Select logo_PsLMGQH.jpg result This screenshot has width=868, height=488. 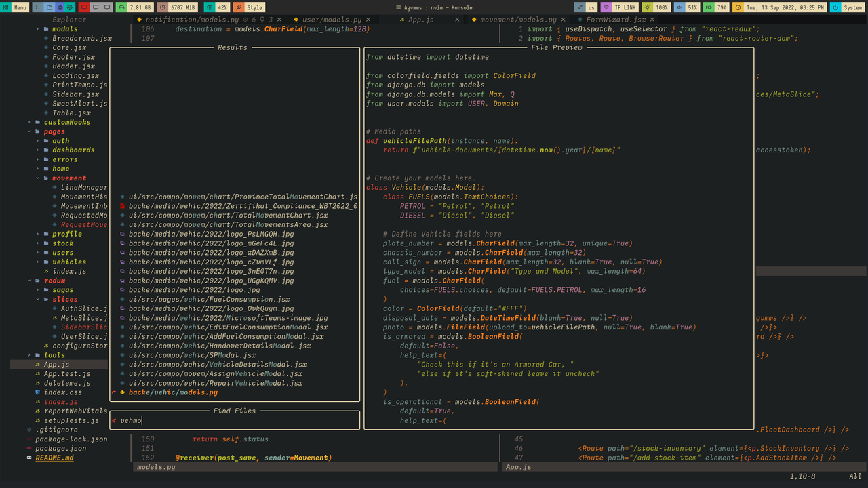click(x=211, y=234)
